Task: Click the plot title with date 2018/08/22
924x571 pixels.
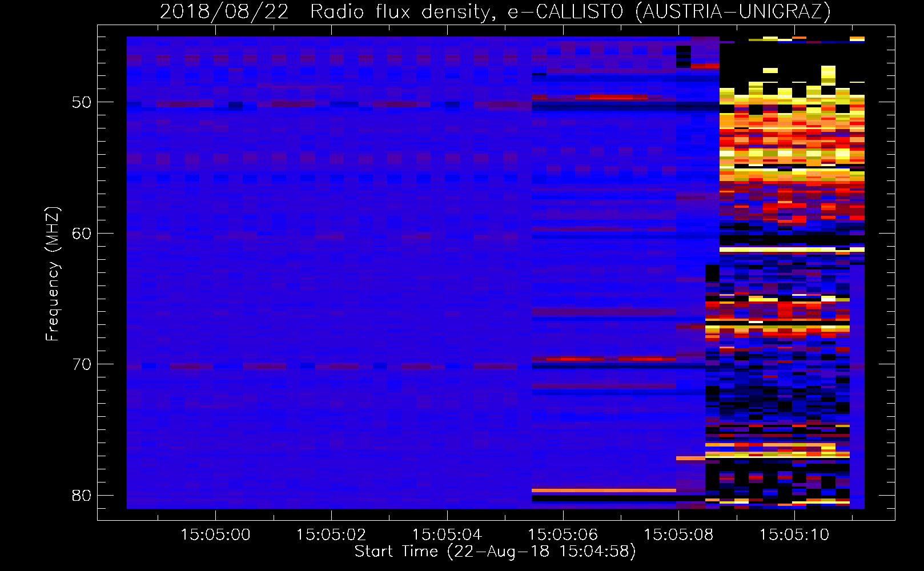Action: point(495,11)
